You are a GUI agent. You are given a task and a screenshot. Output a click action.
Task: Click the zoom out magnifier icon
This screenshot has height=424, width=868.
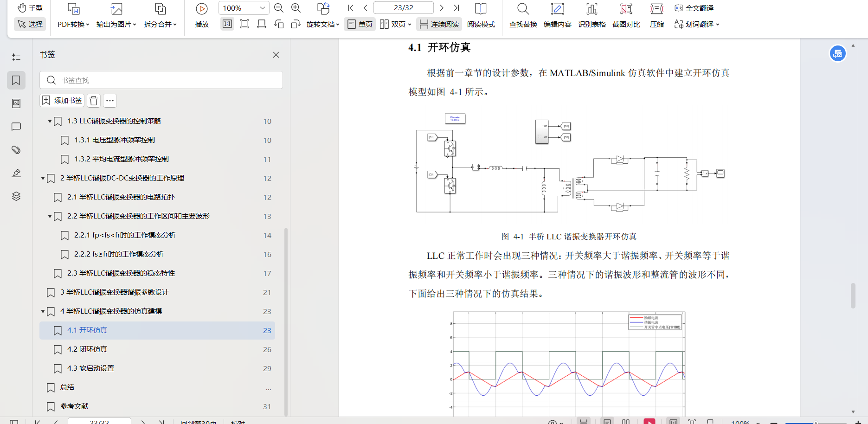click(279, 8)
